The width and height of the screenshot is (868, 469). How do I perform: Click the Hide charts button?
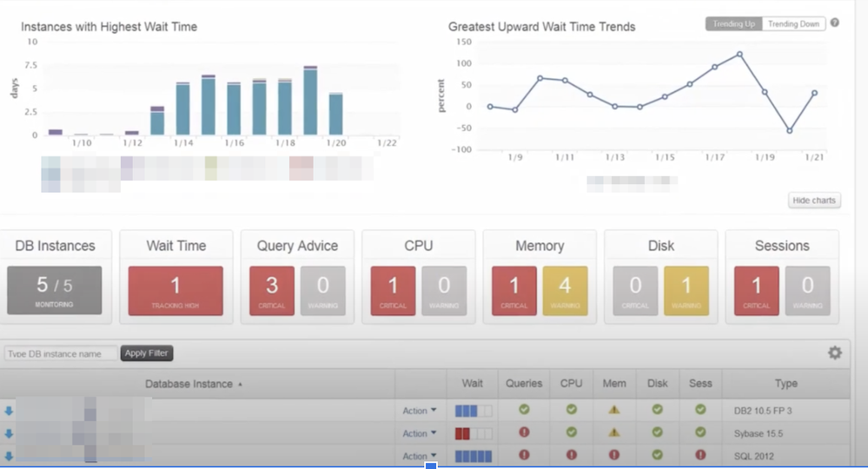(x=814, y=201)
